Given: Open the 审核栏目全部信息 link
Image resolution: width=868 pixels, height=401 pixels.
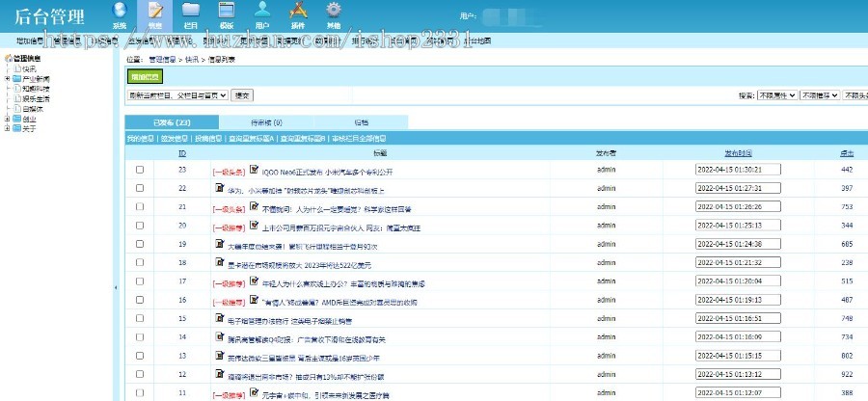Looking at the screenshot, I should tap(359, 139).
